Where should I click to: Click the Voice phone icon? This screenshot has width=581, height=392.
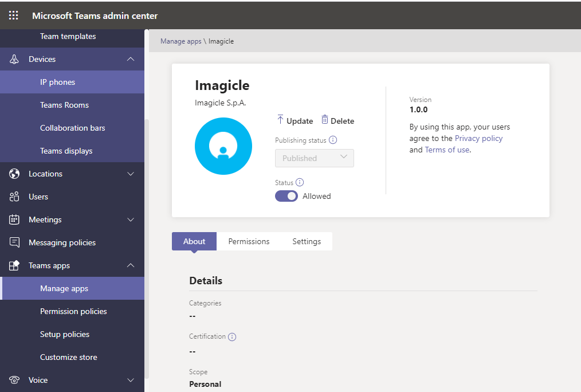(x=15, y=380)
